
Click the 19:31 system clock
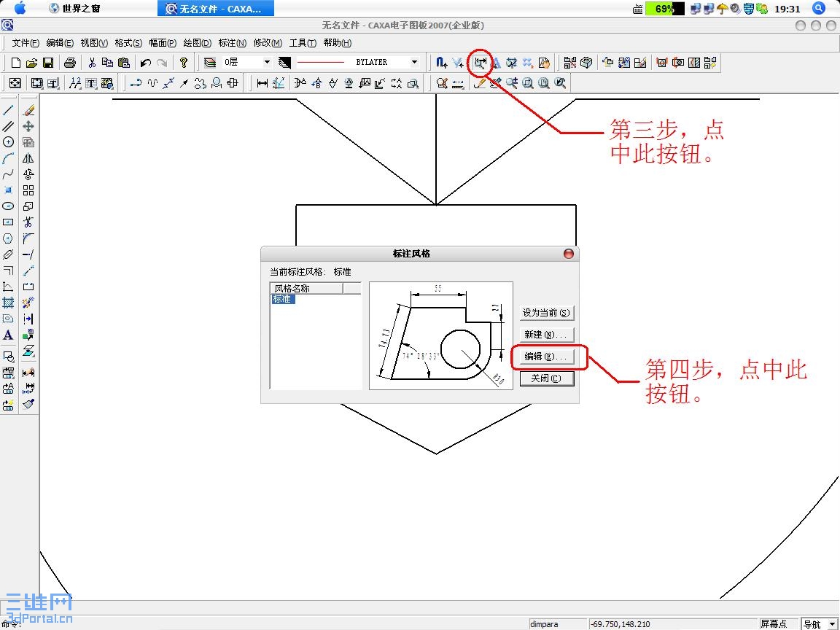[x=787, y=9]
